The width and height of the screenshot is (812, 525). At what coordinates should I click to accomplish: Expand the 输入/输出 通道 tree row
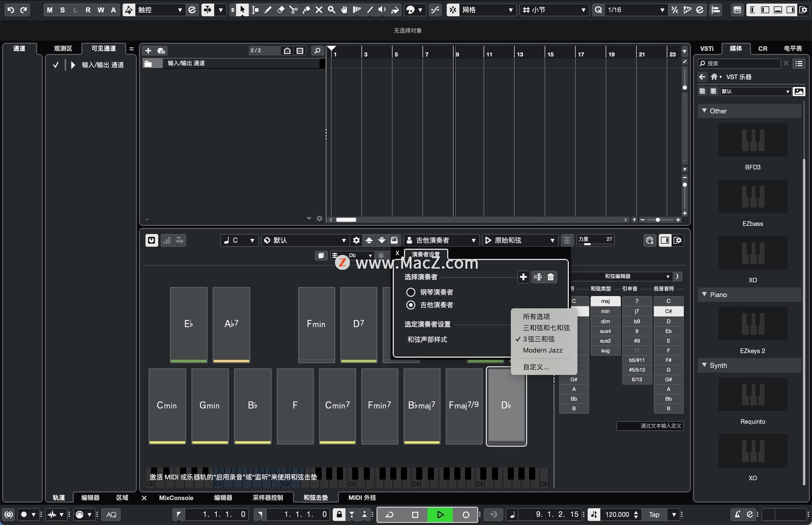(73, 65)
